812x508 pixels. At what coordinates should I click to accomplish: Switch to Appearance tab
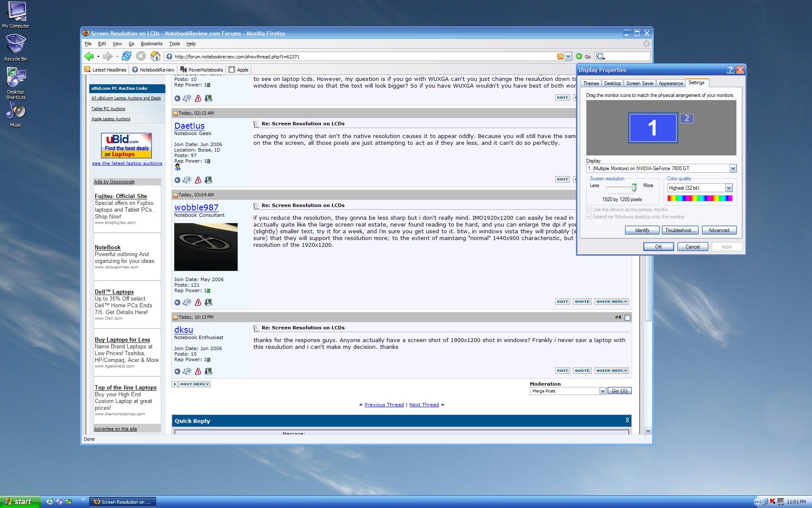pyautogui.click(x=671, y=83)
